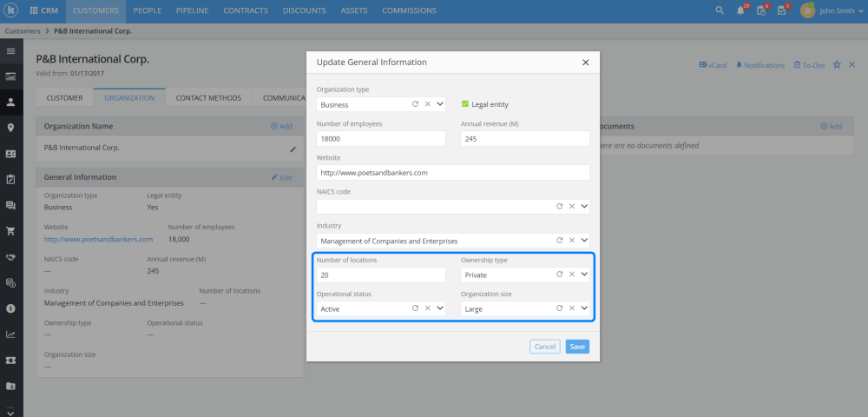Open the dashboard monitor icon in sidebar

[10, 76]
